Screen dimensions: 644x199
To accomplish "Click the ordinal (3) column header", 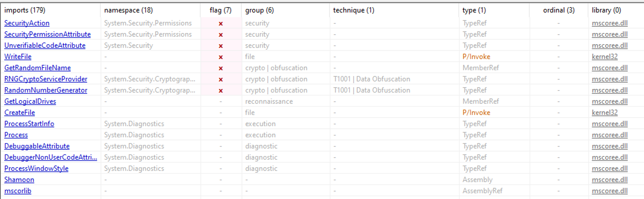I will (559, 10).
